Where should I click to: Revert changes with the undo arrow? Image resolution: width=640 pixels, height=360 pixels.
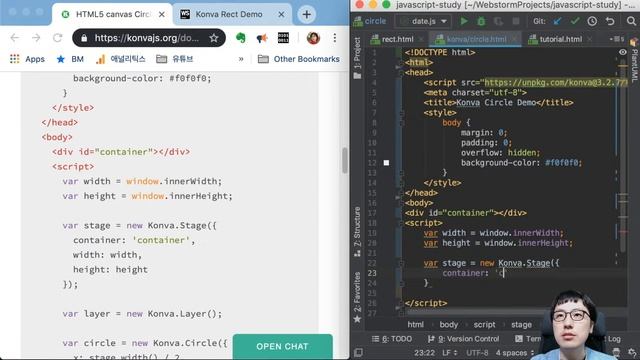[610, 21]
